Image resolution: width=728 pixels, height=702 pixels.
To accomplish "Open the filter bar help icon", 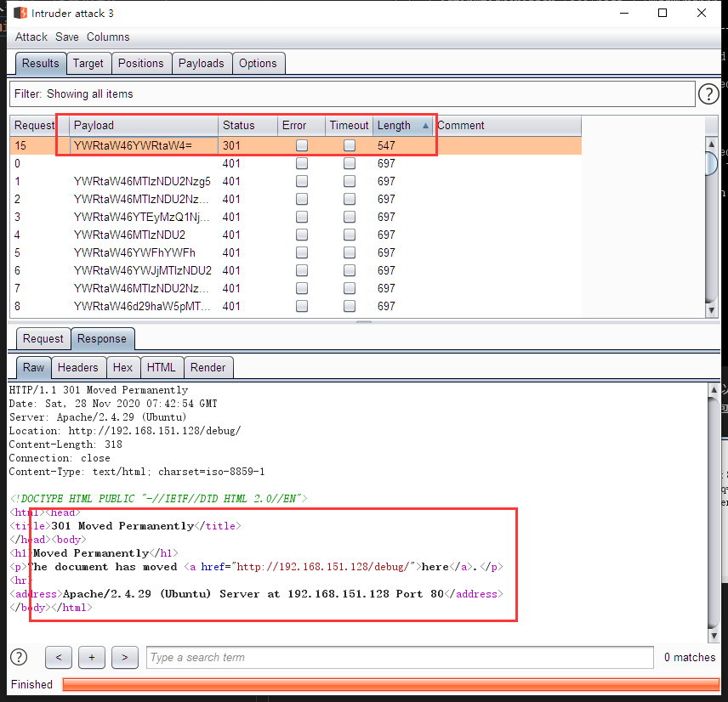I will 708,93.
